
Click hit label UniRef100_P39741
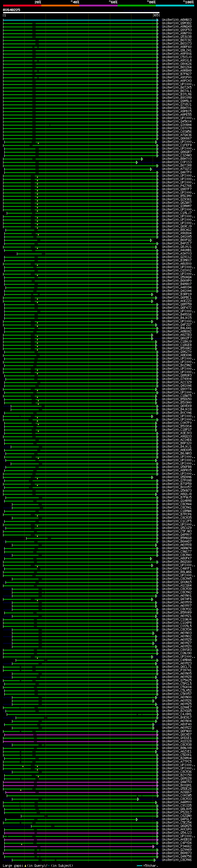pos(177,671)
